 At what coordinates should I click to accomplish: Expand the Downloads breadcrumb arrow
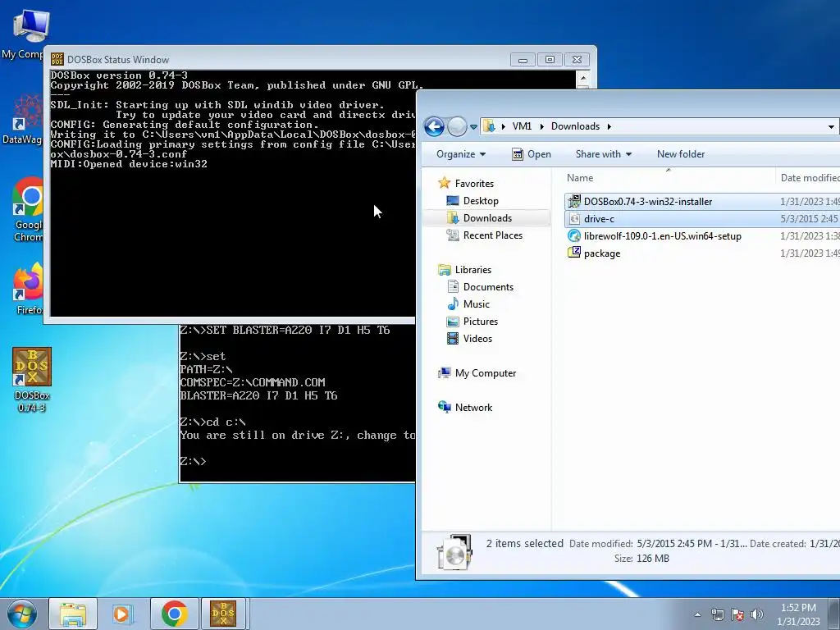[609, 126]
